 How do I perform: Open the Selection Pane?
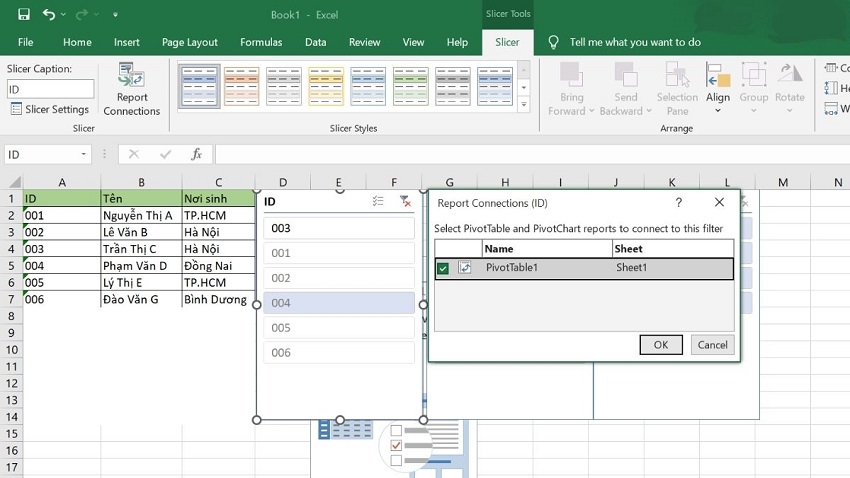677,90
